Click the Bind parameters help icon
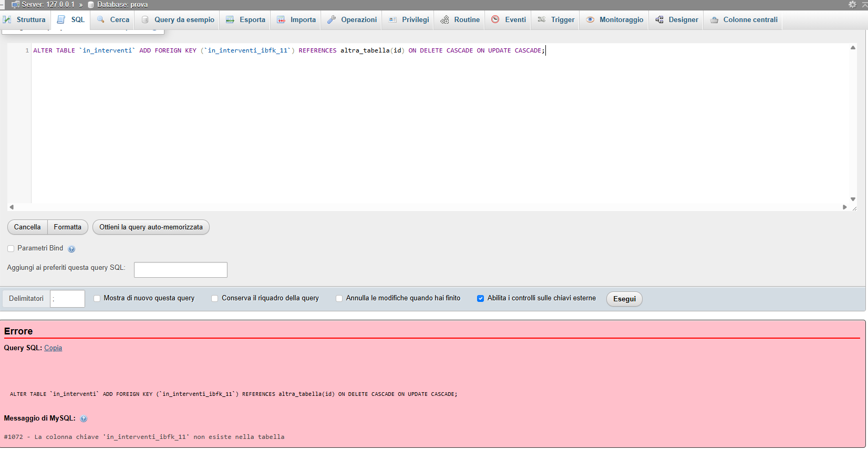 [x=71, y=249]
